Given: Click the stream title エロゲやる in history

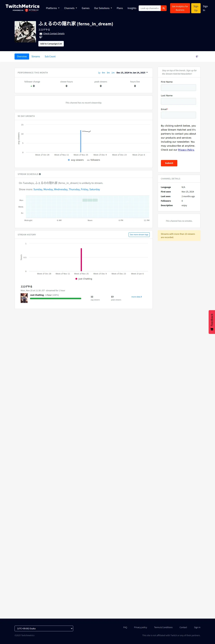Looking at the screenshot, I should (26, 287).
